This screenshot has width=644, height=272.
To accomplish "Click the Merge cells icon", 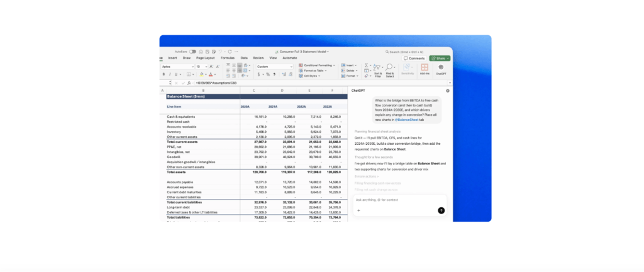I will coord(245,71).
